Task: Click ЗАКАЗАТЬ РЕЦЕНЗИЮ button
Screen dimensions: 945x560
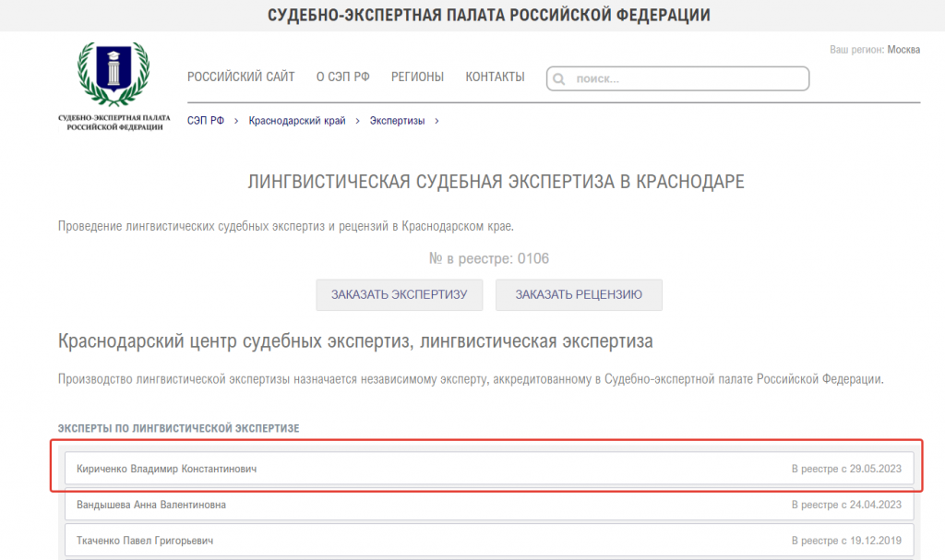Action: pos(579,295)
